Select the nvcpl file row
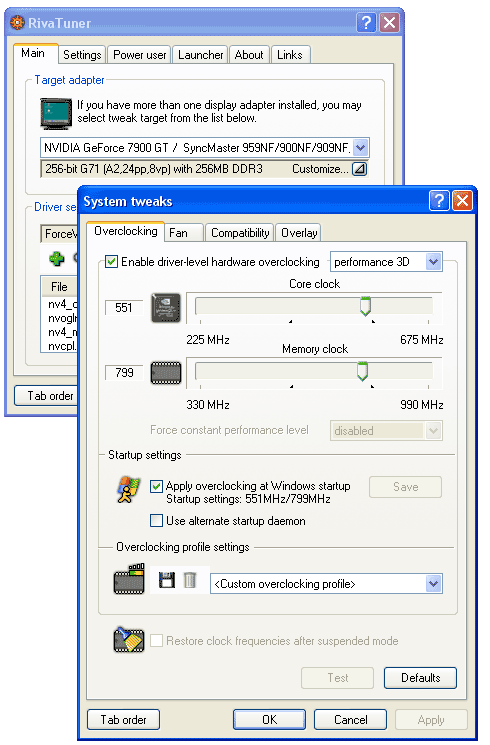Viewport: 490px width, 745px height. tap(61, 346)
